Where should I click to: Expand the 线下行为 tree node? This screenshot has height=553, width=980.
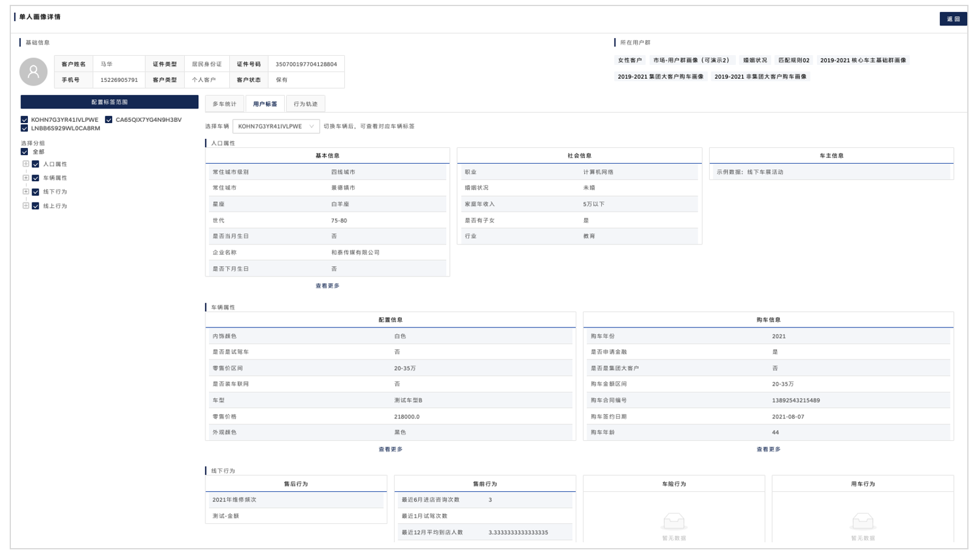[x=25, y=192]
